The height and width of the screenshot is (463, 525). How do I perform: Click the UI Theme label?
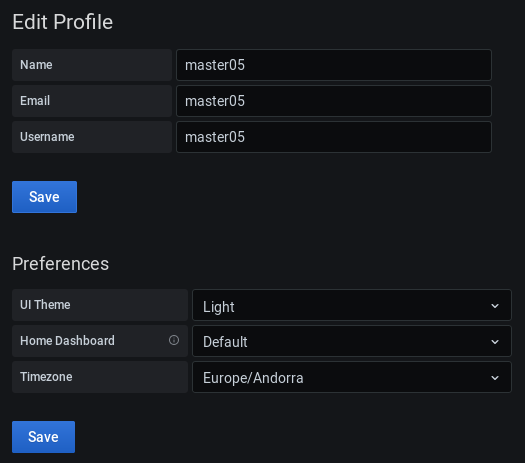click(x=45, y=305)
